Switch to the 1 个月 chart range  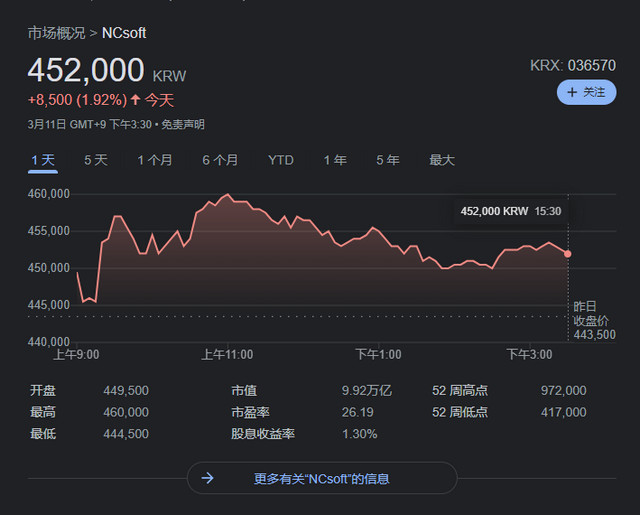(x=154, y=160)
